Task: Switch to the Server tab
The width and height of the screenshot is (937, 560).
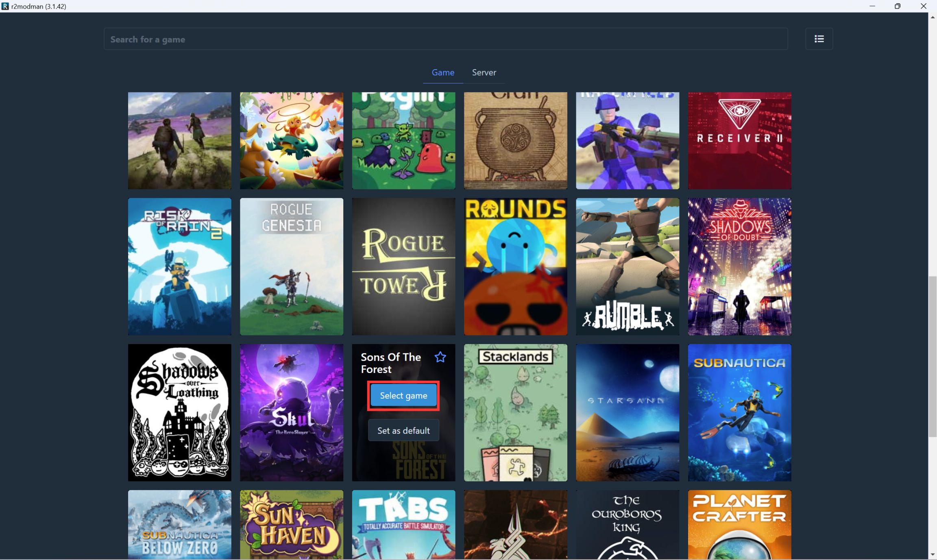Action: [x=484, y=72]
